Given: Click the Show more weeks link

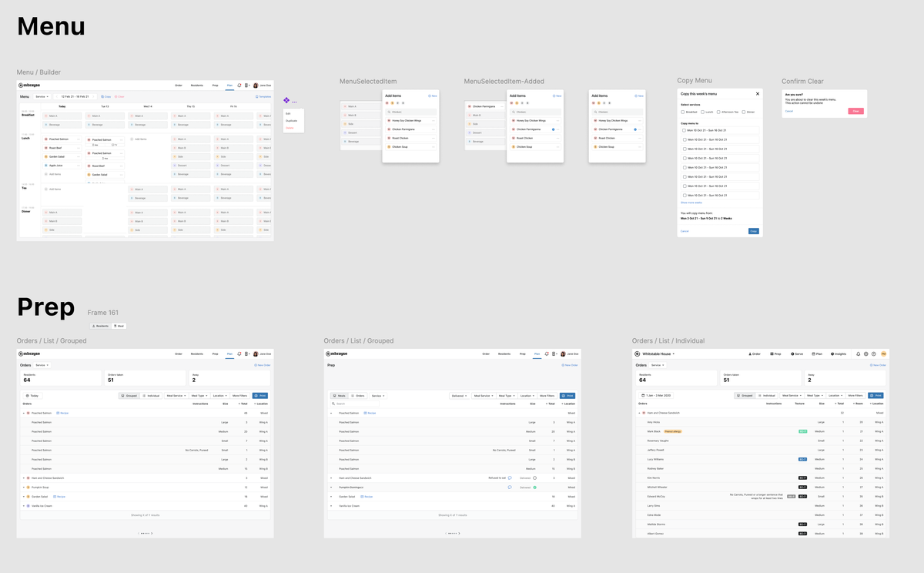Looking at the screenshot, I should click(x=691, y=203).
